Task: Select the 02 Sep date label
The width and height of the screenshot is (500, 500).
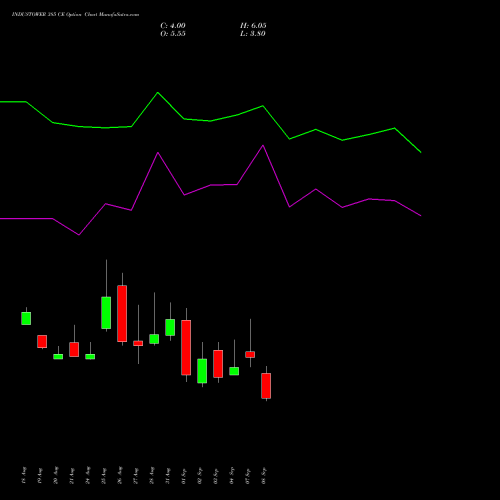Action: coord(199,476)
